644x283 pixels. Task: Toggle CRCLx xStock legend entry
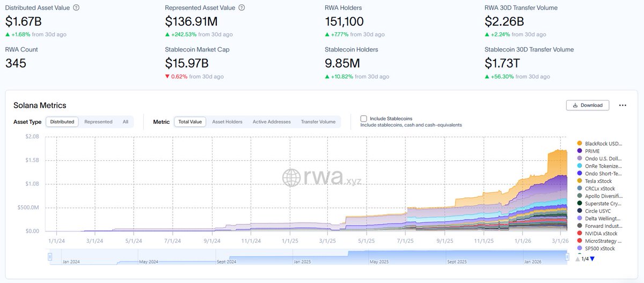coord(596,189)
